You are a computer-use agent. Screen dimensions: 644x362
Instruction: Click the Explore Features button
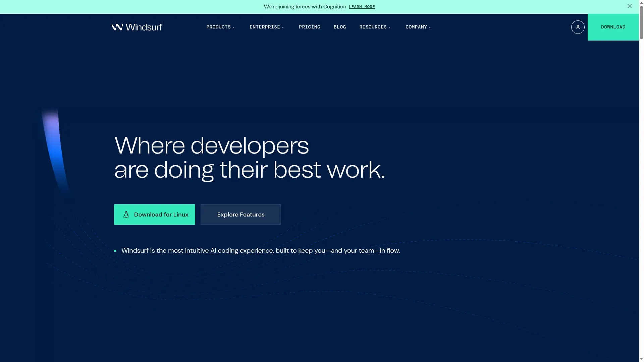click(x=240, y=215)
